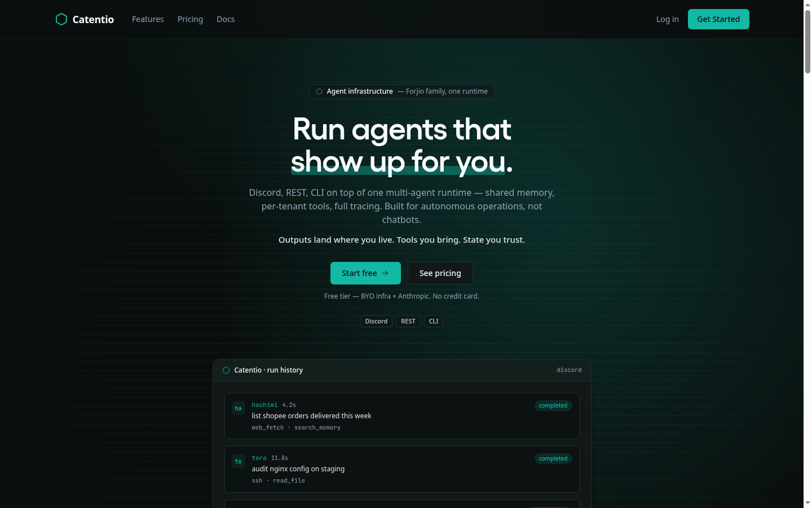Click the page vertical scrollbar thumb
The image size is (812, 508).
(x=807, y=41)
